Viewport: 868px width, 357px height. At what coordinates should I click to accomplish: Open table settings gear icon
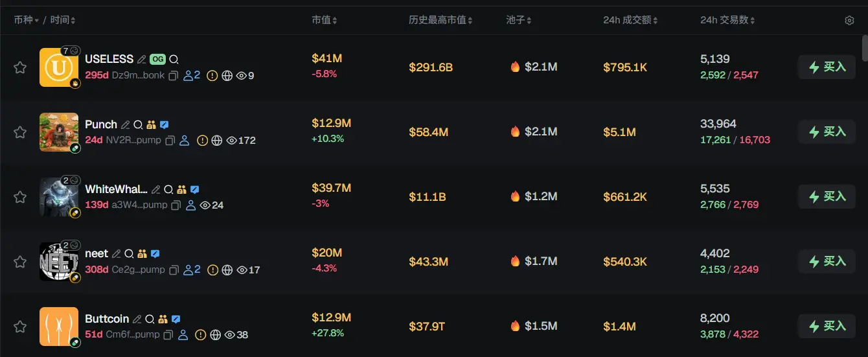(x=849, y=21)
